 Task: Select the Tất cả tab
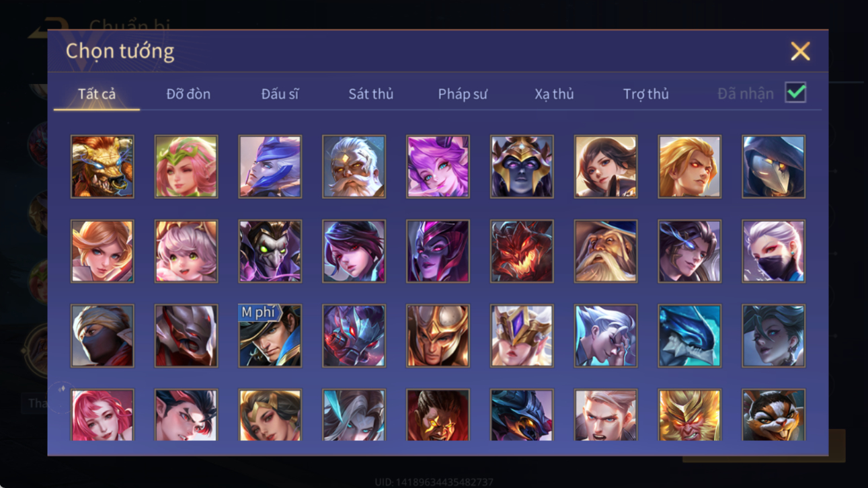point(97,94)
